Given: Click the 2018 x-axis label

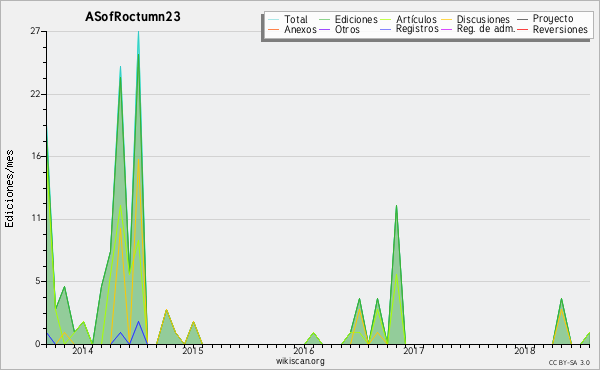Looking at the screenshot, I should pos(524,350).
